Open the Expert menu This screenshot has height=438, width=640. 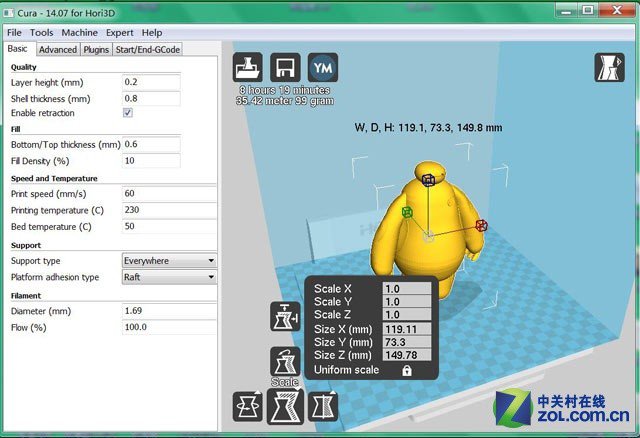pos(120,33)
